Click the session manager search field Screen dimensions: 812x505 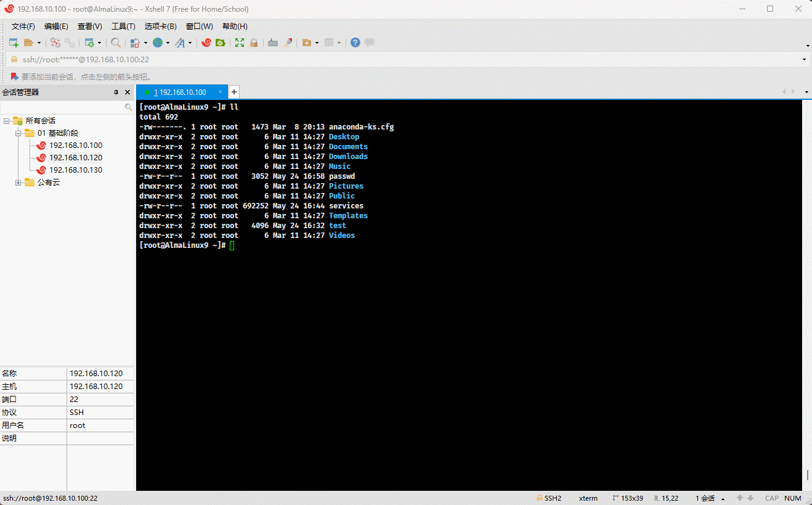[x=62, y=107]
